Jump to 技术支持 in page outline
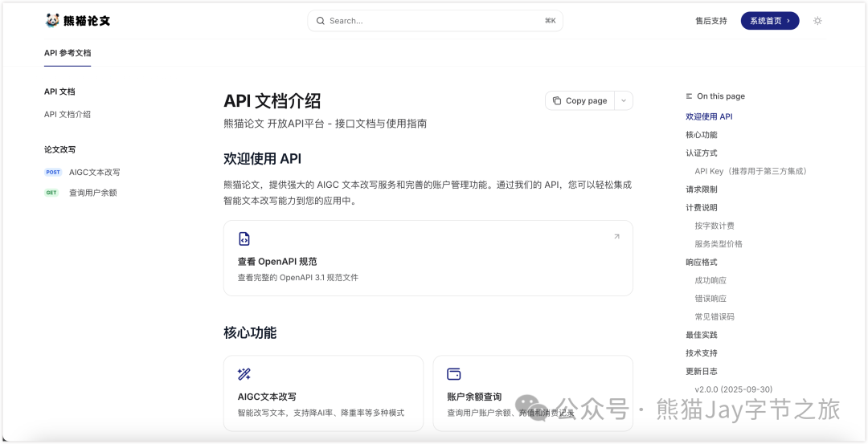Image resolution: width=868 pixels, height=444 pixels. pyautogui.click(x=702, y=352)
